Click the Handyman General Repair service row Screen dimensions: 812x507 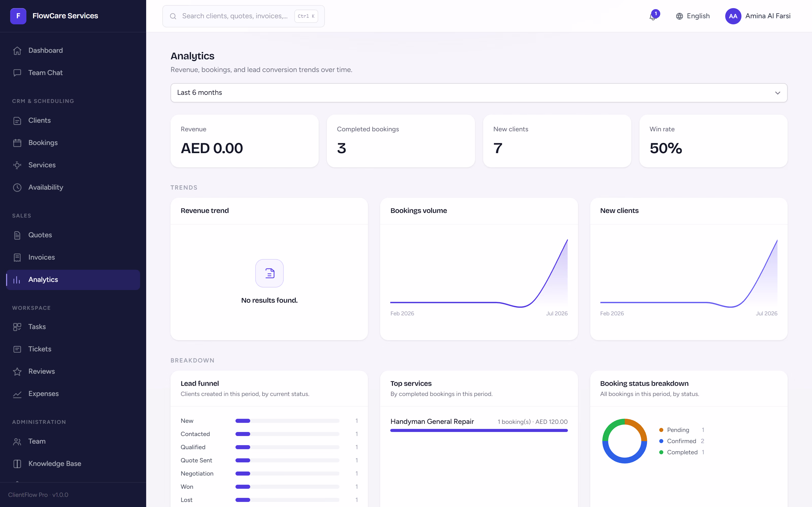(479, 425)
